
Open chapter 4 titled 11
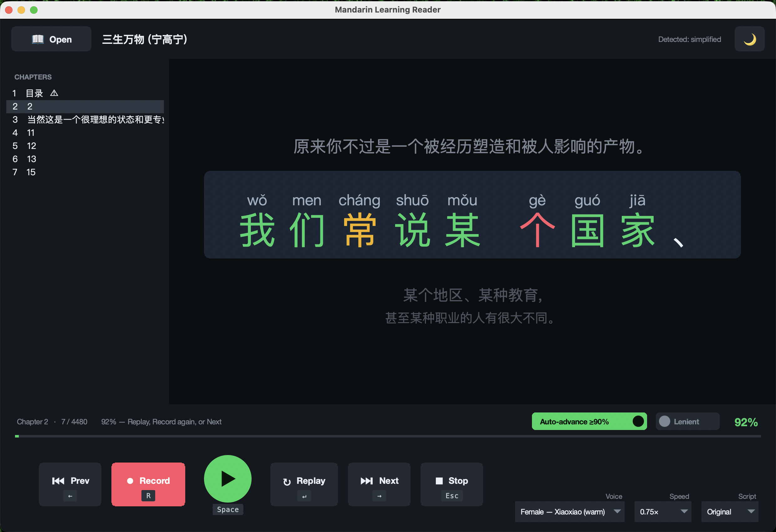pyautogui.click(x=85, y=133)
